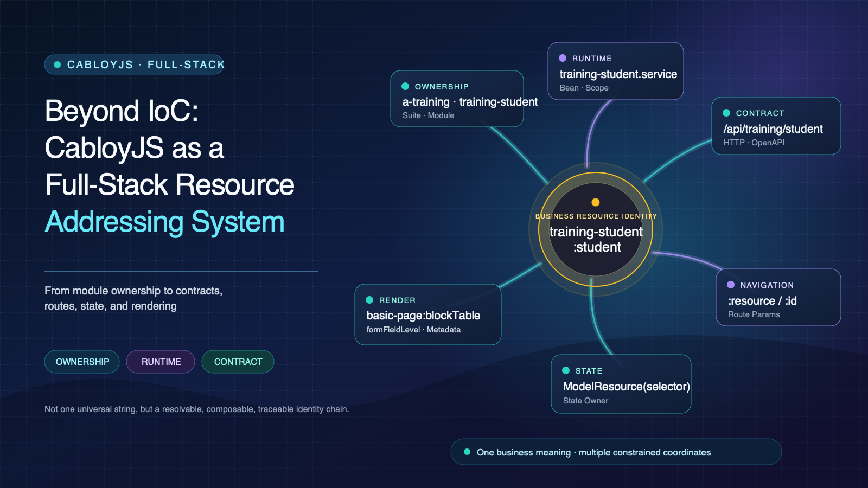Click 'From module ownership to contracts,' text
The image size is (868, 488).
[x=133, y=291]
